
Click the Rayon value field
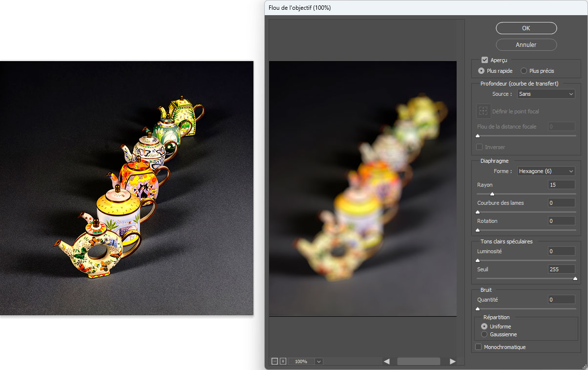click(561, 185)
